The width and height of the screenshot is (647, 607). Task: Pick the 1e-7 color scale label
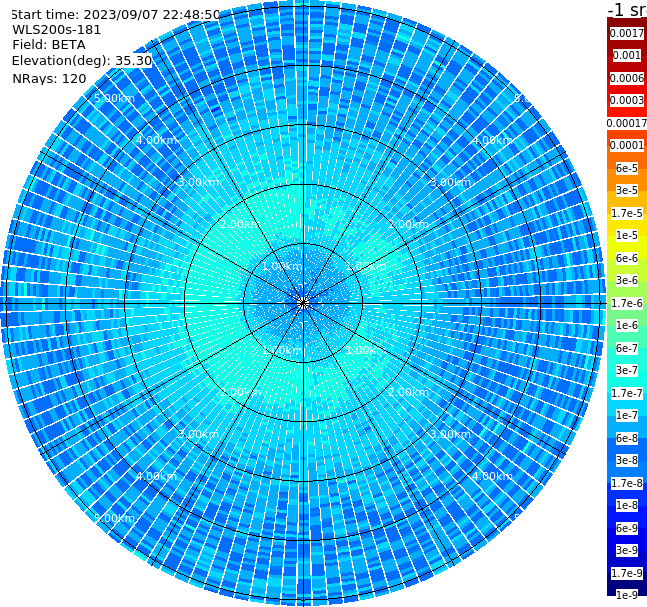[x=627, y=415]
